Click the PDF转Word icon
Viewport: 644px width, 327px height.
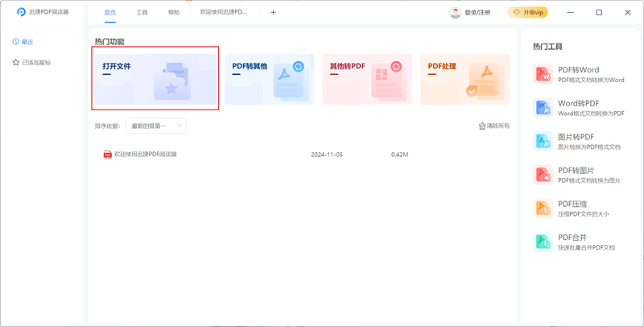tap(543, 74)
